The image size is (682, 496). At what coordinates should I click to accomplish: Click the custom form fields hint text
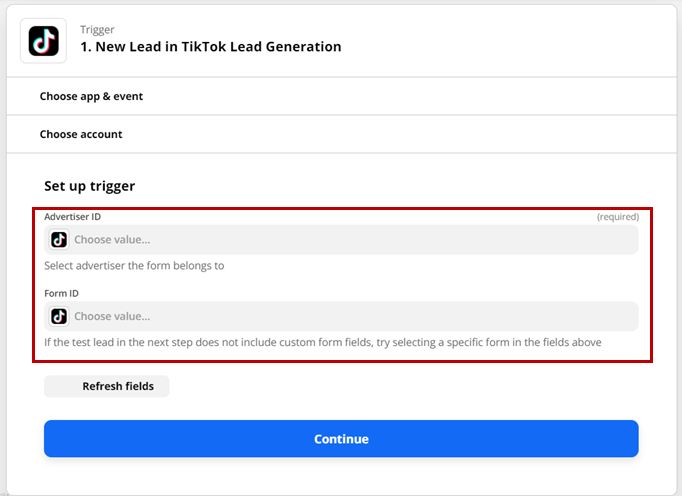click(x=323, y=342)
